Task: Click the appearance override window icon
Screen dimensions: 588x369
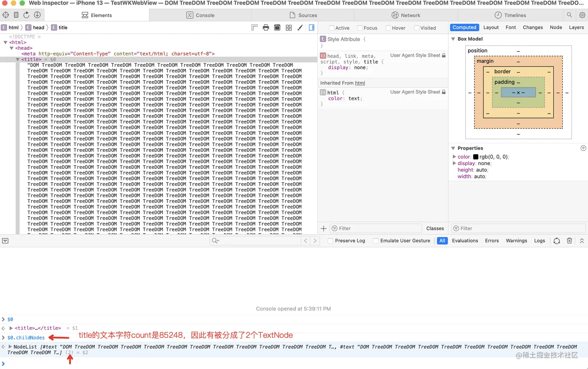Action: (277, 28)
